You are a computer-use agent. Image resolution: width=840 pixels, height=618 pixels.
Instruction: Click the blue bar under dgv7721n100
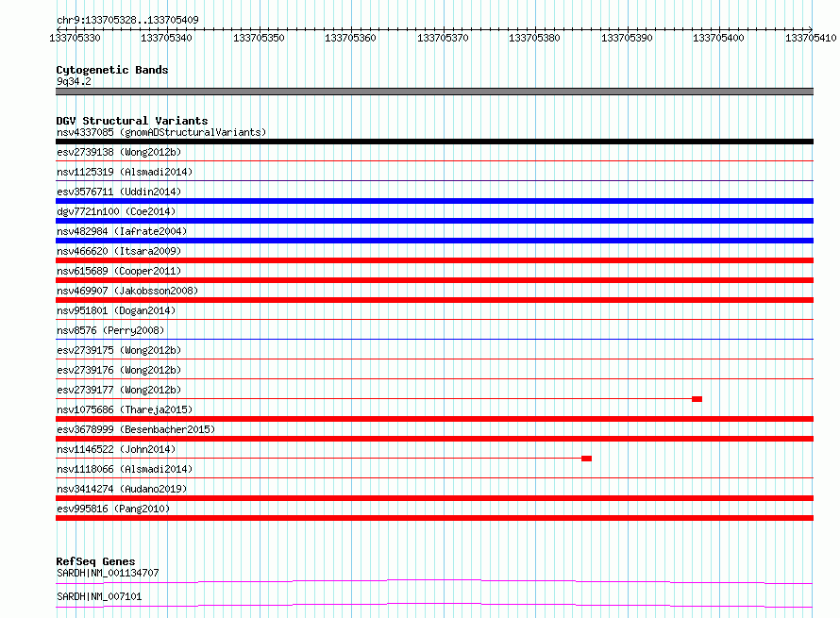[434, 221]
